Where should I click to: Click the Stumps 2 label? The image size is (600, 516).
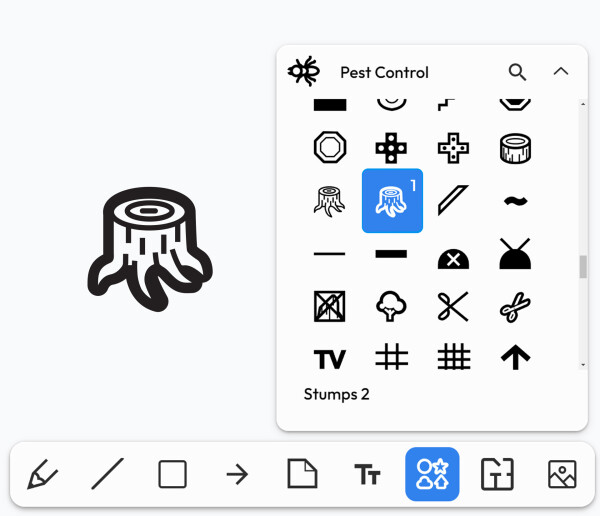pos(337,394)
